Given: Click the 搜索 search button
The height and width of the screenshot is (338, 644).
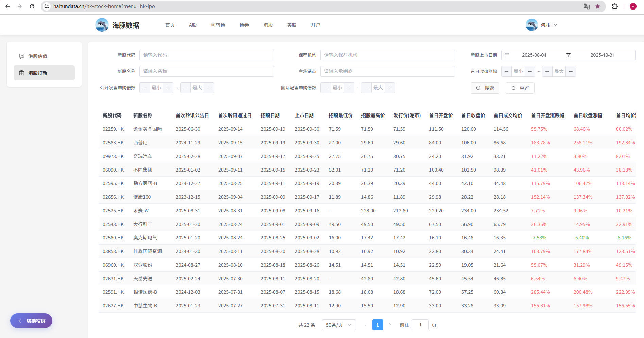Looking at the screenshot, I should (485, 88).
